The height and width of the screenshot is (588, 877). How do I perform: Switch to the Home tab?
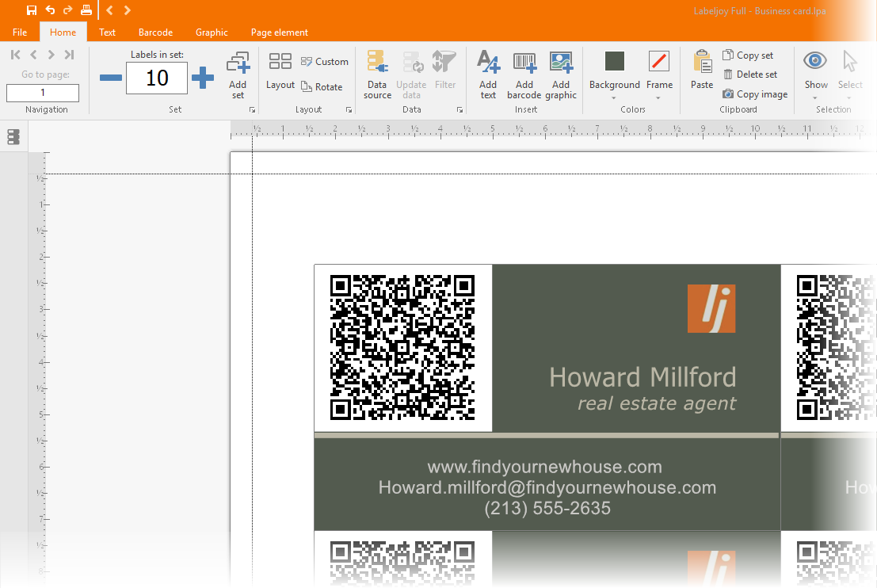click(63, 32)
